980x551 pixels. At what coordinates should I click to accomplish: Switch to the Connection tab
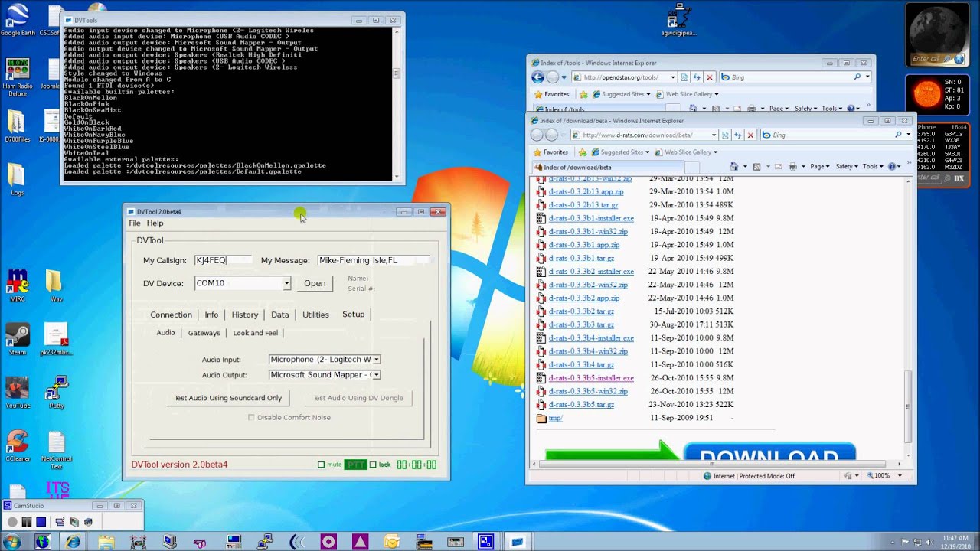click(171, 315)
